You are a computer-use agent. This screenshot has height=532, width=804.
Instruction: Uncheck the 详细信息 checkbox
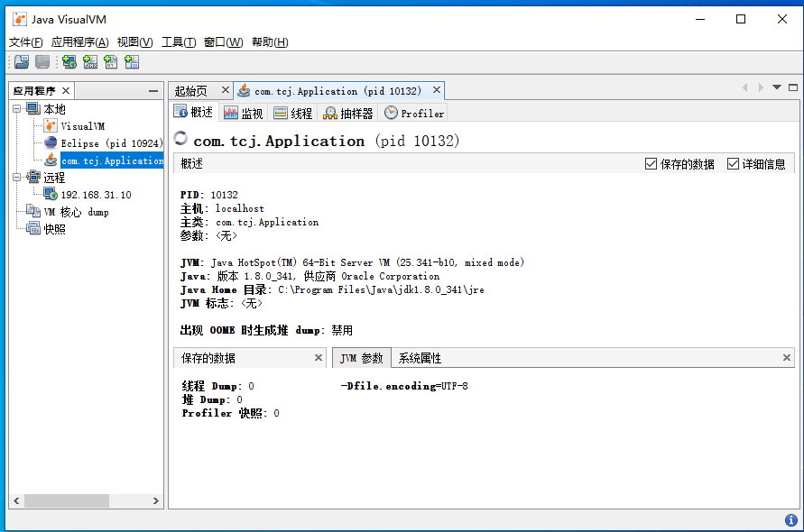[x=733, y=164]
